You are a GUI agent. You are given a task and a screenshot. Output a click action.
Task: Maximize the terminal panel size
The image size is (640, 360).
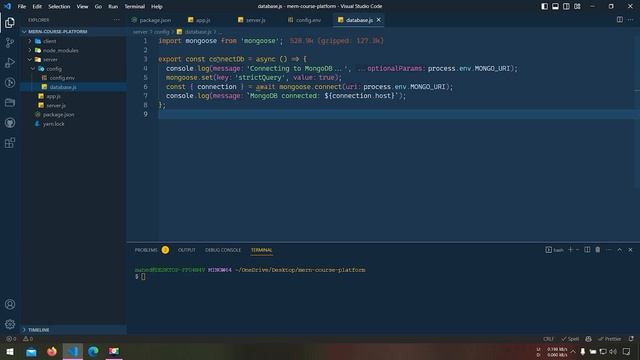tap(620, 249)
